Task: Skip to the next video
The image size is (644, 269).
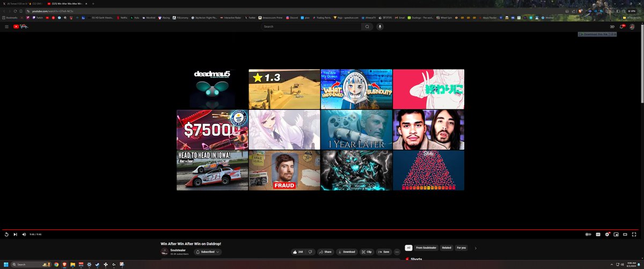Action: point(15,234)
